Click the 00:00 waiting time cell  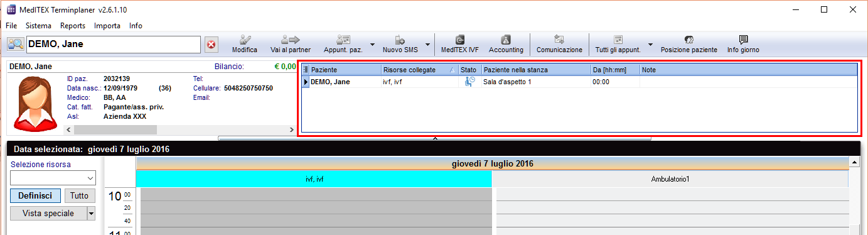point(615,82)
